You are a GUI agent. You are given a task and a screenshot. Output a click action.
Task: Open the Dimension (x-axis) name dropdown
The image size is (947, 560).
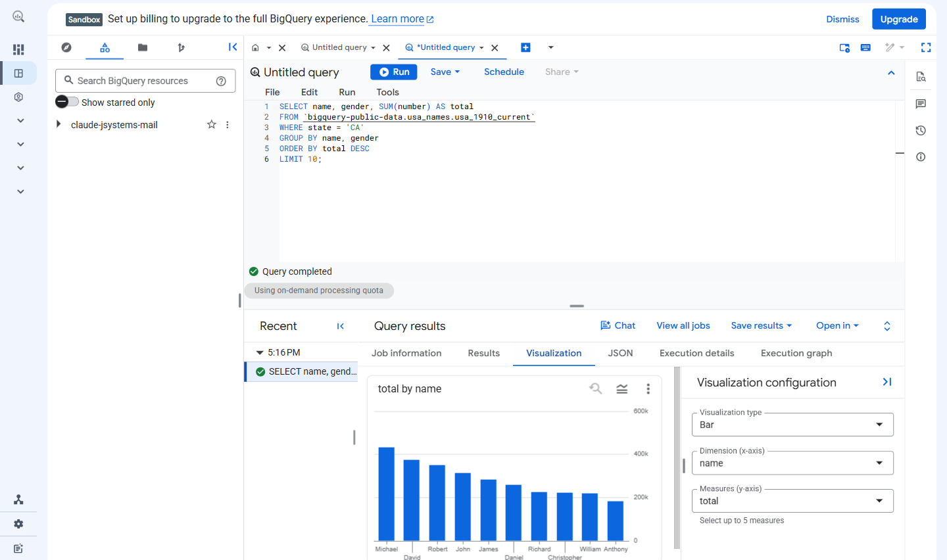[x=792, y=463]
